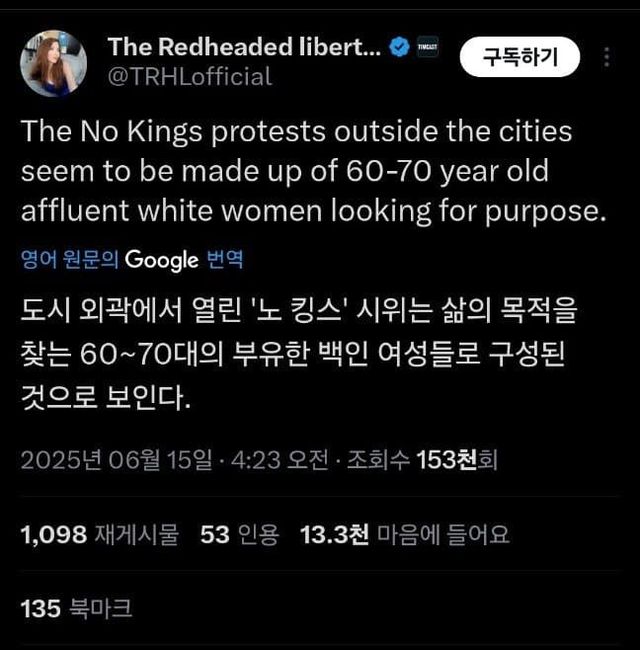
Task: Click the Google logo in translation notice
Action: [162, 261]
